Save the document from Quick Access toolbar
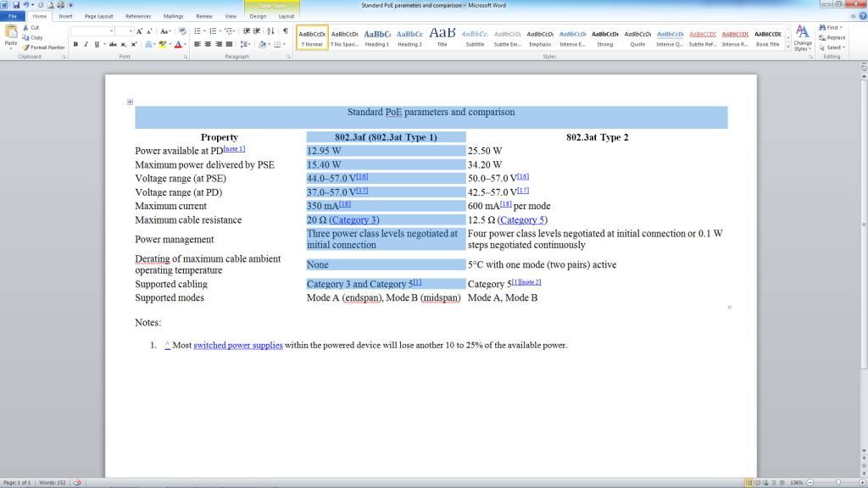The image size is (868, 488). [15, 5]
